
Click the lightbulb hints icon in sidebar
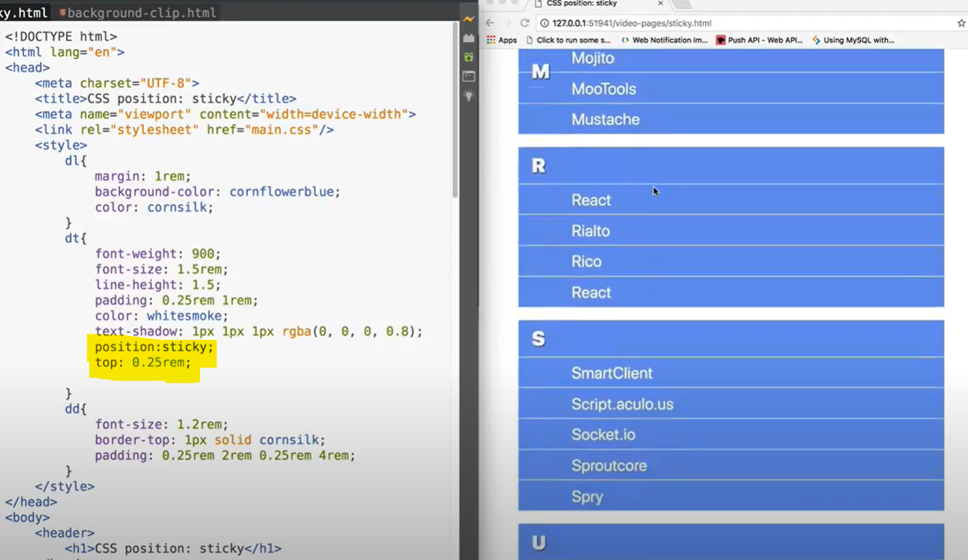click(x=469, y=95)
